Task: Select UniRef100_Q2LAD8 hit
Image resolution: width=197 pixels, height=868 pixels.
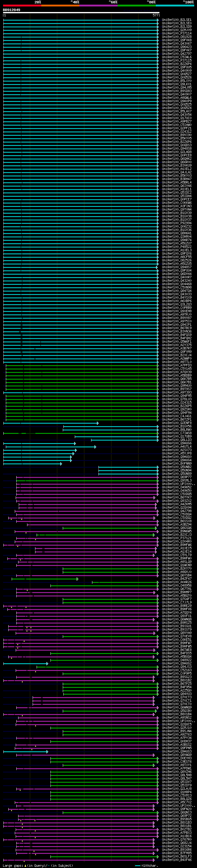Action: click(176, 152)
